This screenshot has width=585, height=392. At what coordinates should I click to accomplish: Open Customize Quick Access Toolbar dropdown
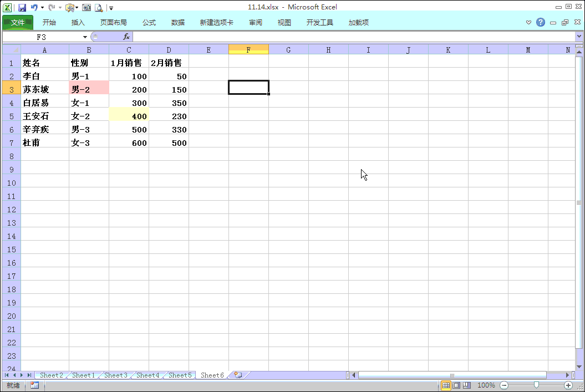pos(111,8)
